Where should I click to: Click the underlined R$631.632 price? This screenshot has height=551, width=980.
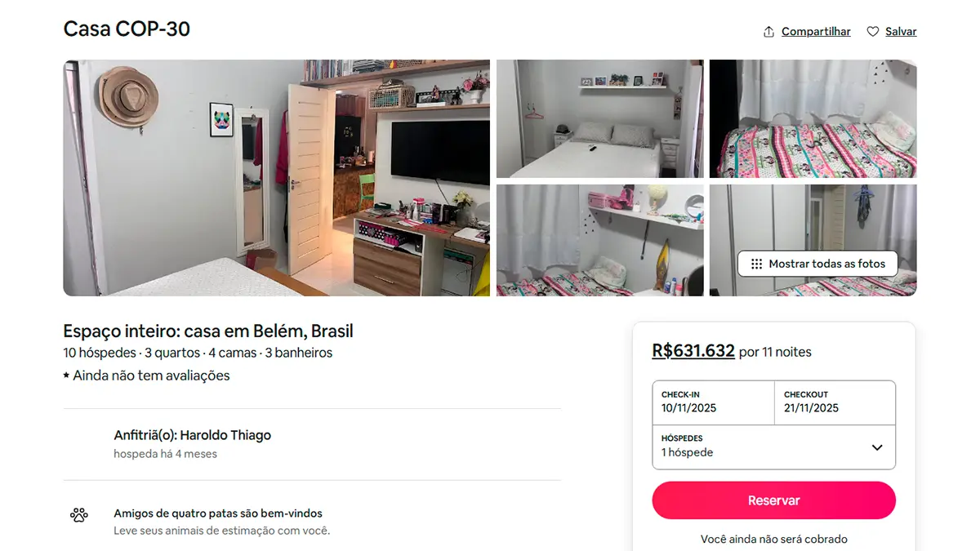(693, 351)
